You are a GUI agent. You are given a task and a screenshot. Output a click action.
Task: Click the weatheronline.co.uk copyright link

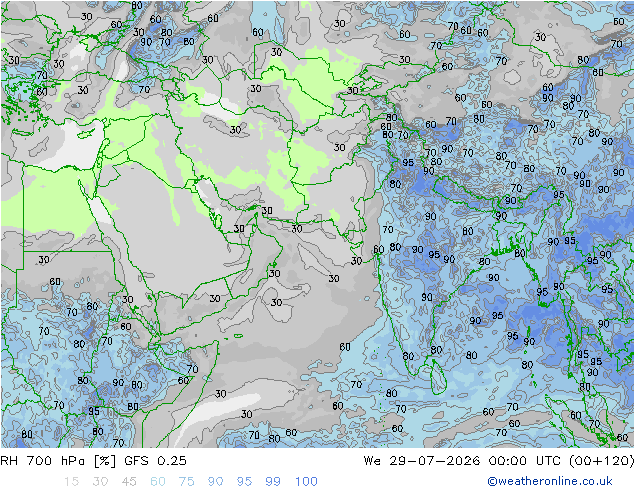coord(550,481)
